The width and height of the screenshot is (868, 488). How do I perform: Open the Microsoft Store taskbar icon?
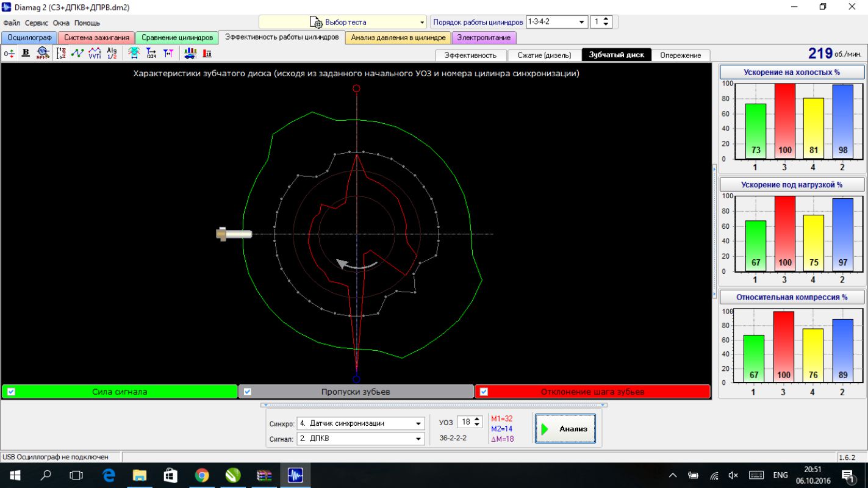point(171,475)
